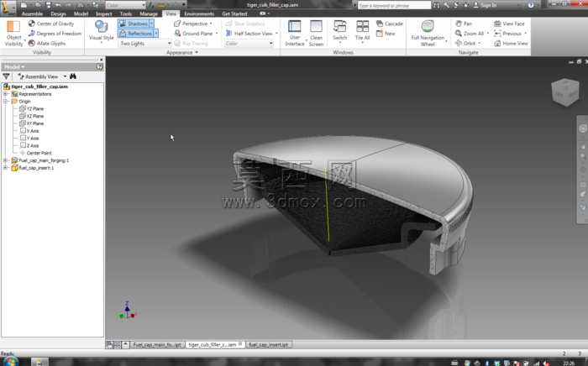The width and height of the screenshot is (588, 366).
Task: Open the User Interface options
Action: 295,33
